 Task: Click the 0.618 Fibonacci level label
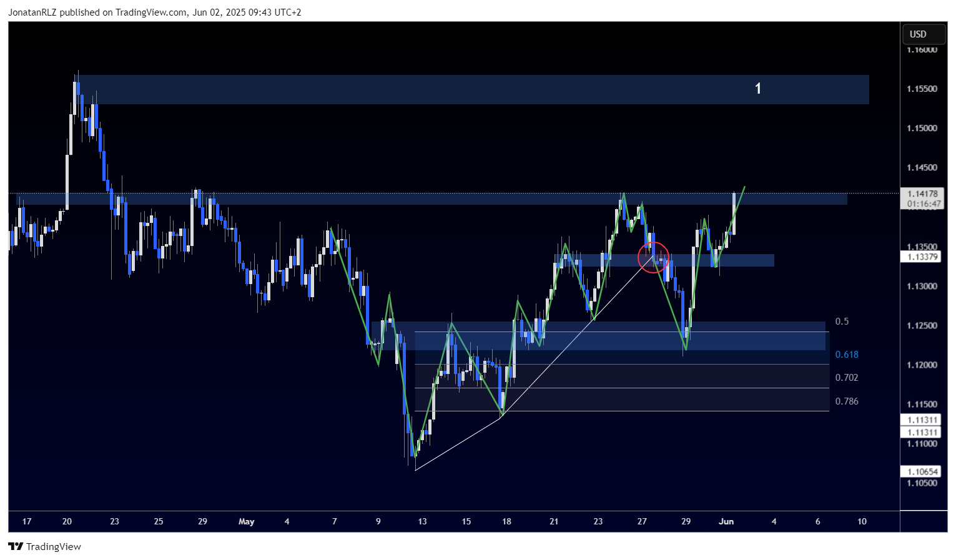847,355
